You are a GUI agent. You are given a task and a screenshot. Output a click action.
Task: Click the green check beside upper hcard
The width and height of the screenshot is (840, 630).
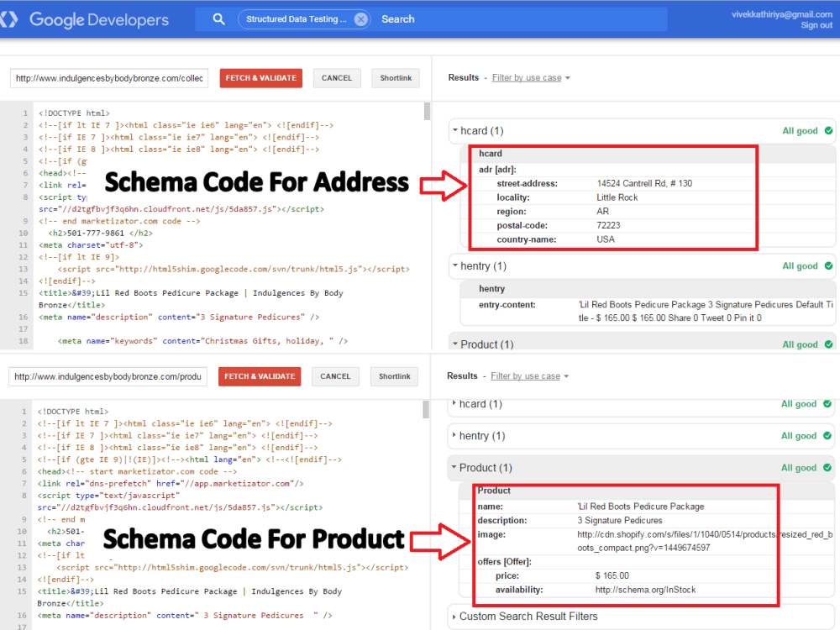click(829, 131)
